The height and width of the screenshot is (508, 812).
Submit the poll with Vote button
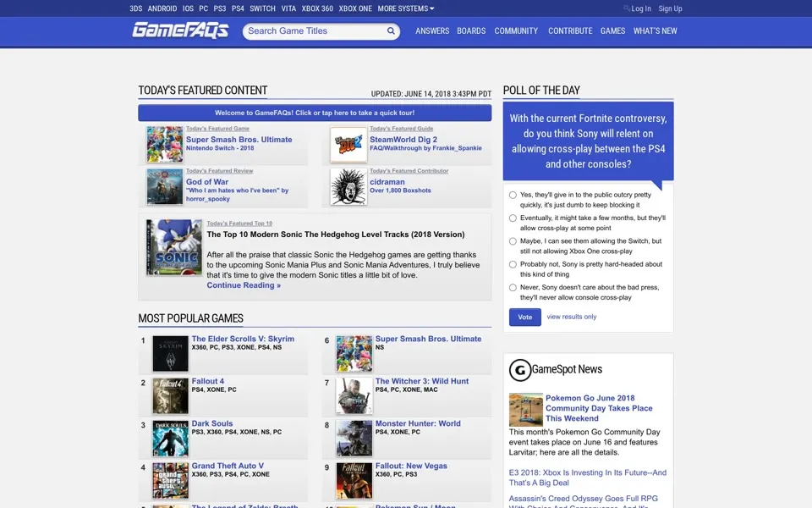click(x=525, y=317)
